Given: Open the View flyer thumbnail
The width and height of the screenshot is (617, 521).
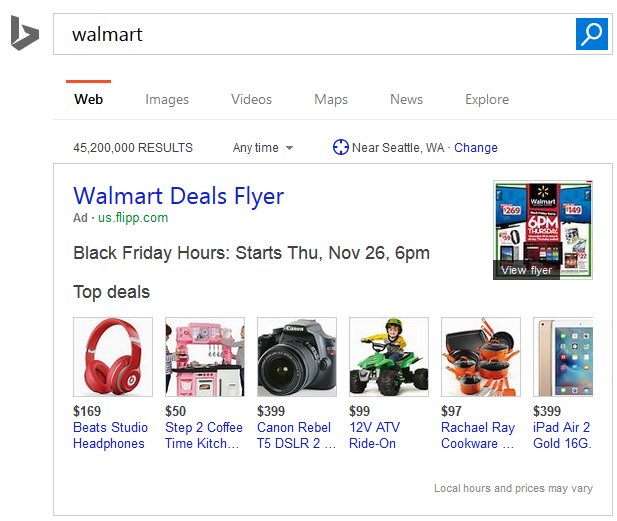Looking at the screenshot, I should coord(542,230).
